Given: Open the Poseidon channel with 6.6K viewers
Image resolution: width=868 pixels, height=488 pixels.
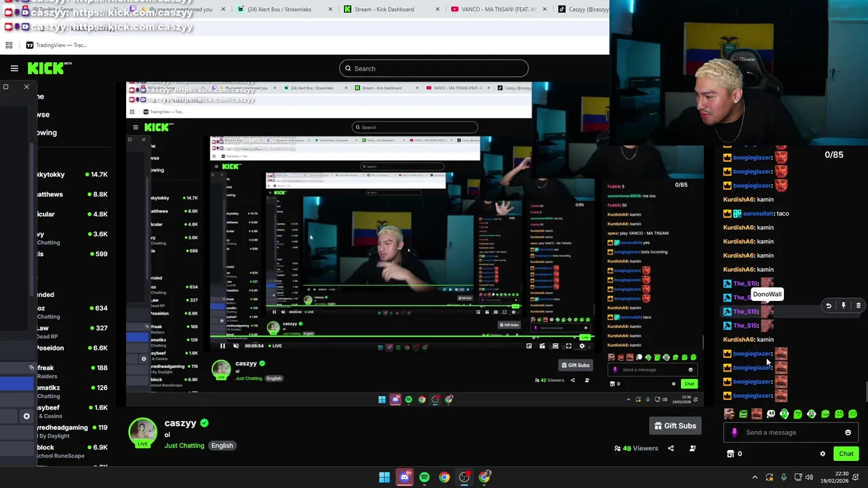Looking at the screenshot, I should coord(73,348).
